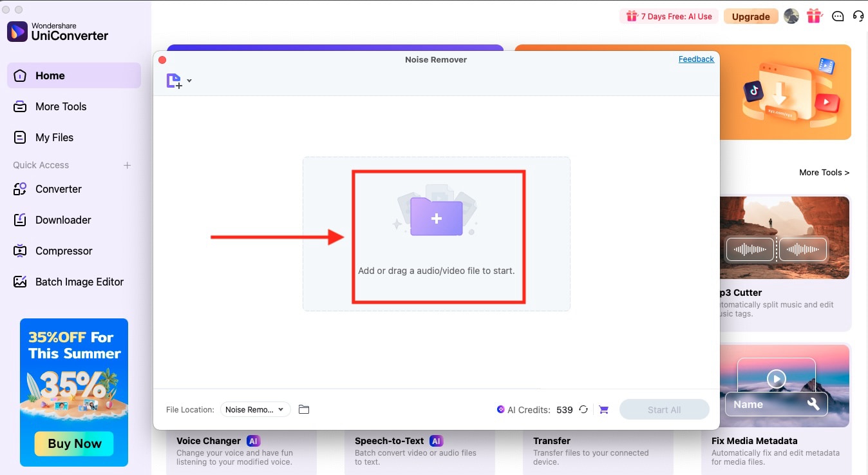Screen dimensions: 868x475
Task: Click the Compressor icon in sidebar
Action: (x=20, y=251)
